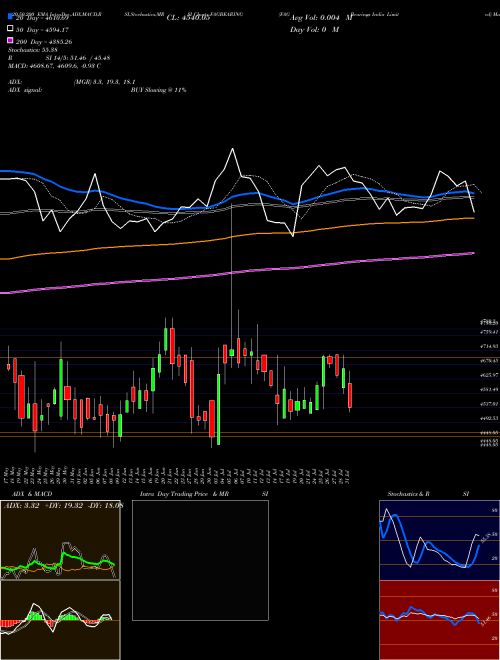Screen dimensions: 500x660
Task: Click the 4581.49 price axis label
Action: [489, 389]
